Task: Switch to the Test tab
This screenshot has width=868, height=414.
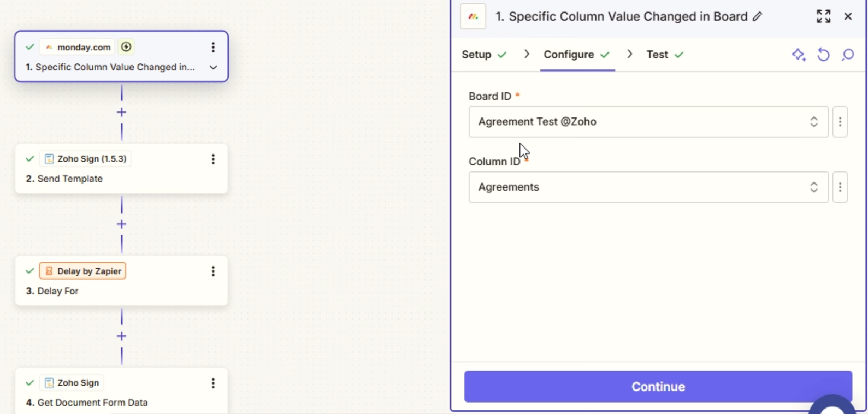Action: [665, 55]
